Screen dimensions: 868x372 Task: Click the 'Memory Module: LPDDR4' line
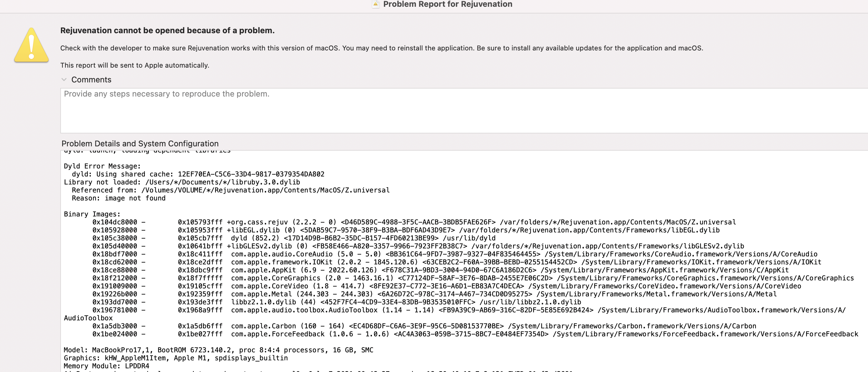point(106,366)
